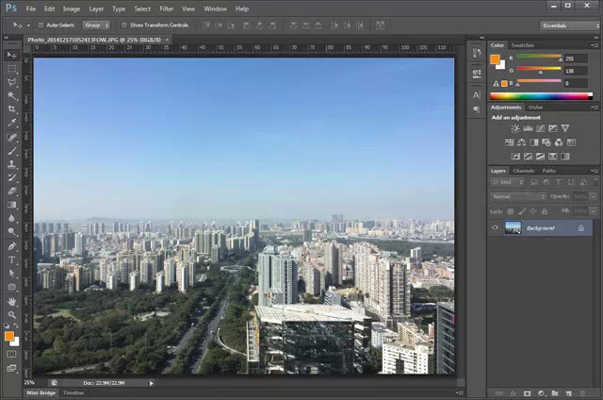Viewport: 603px width, 400px height.
Task: Select the Healing Brush tool
Action: click(x=12, y=137)
